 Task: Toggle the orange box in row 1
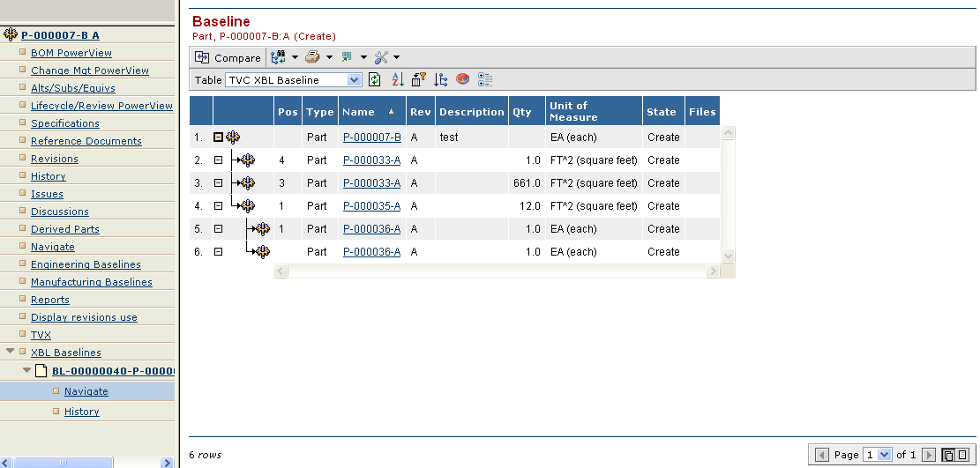219,137
